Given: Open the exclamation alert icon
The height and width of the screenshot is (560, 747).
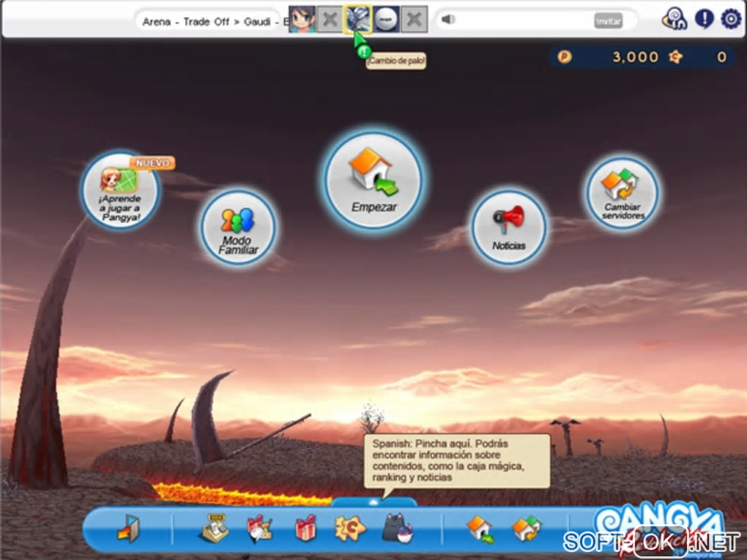Looking at the screenshot, I should point(704,19).
